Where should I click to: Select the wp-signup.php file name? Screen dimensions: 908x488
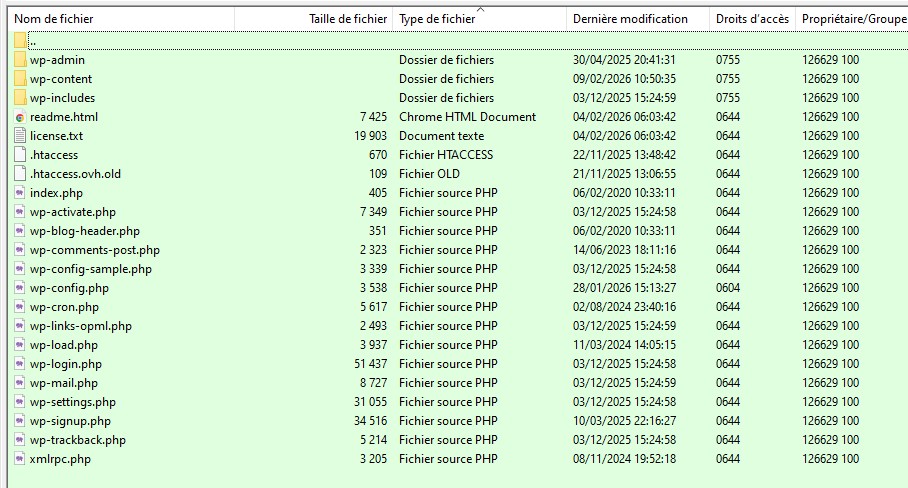point(70,421)
